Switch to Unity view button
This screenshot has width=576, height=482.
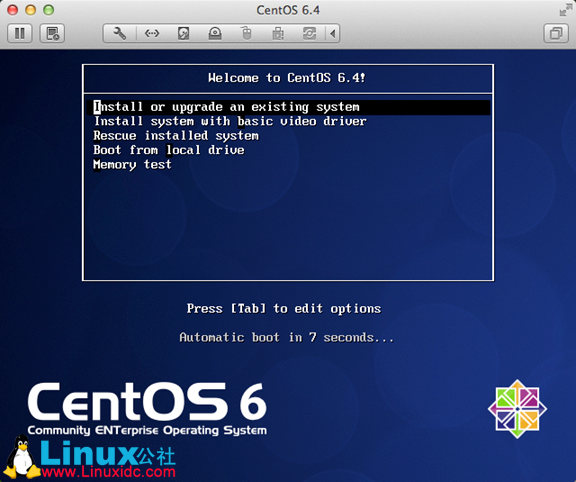(x=556, y=33)
